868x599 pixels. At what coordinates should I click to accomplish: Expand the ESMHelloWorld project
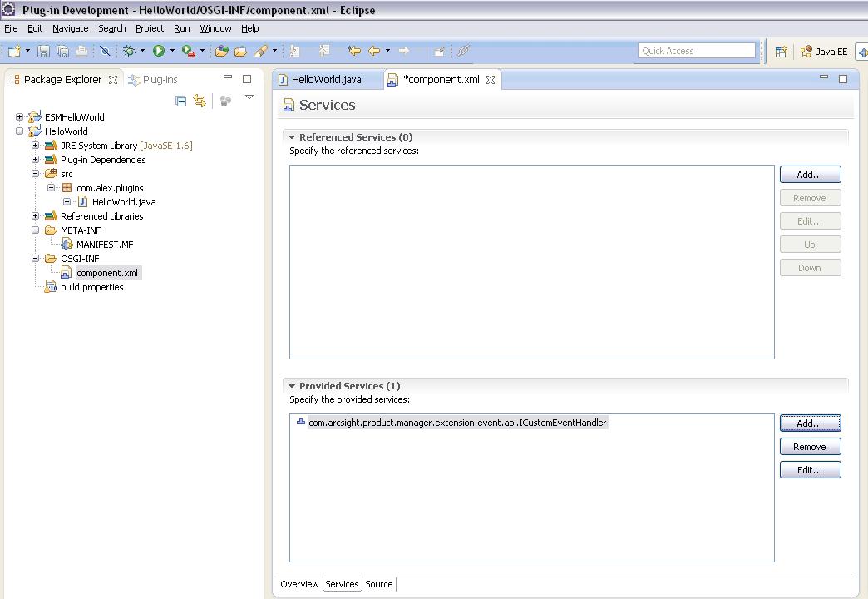[x=19, y=117]
